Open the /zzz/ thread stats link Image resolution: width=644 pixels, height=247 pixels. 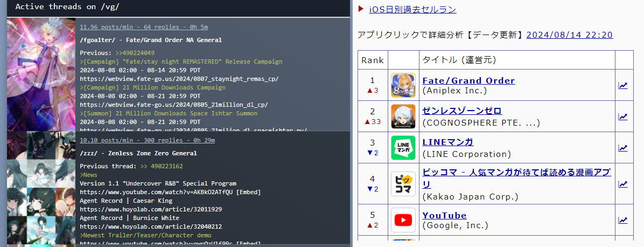tap(148, 141)
